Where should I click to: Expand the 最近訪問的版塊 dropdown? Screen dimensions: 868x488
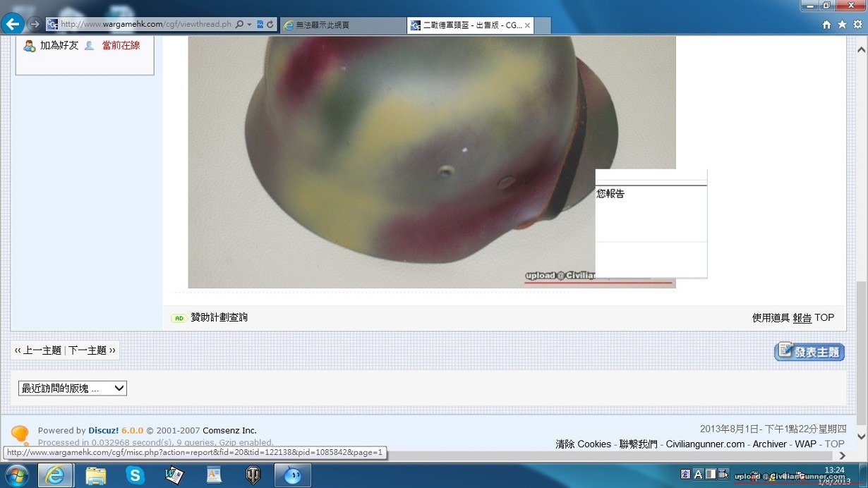point(72,388)
